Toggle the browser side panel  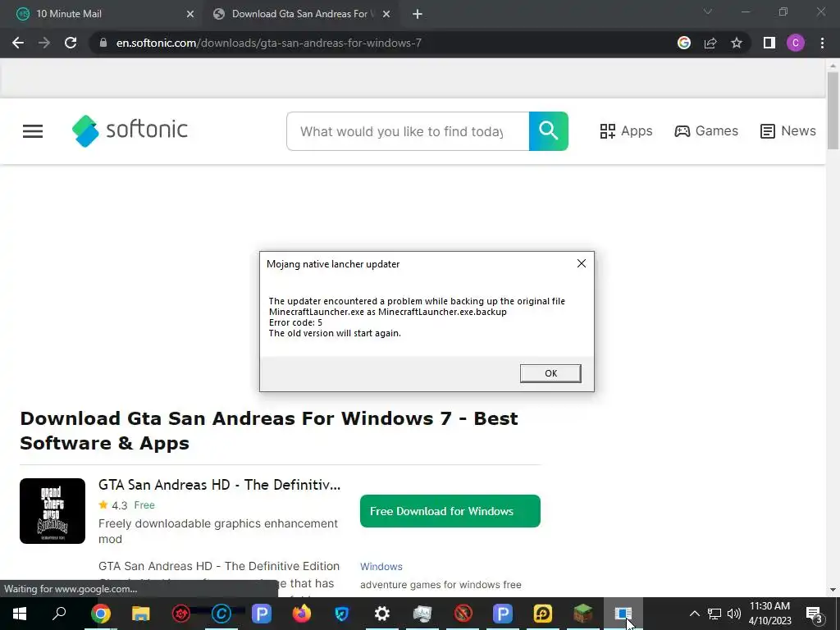[x=769, y=43]
